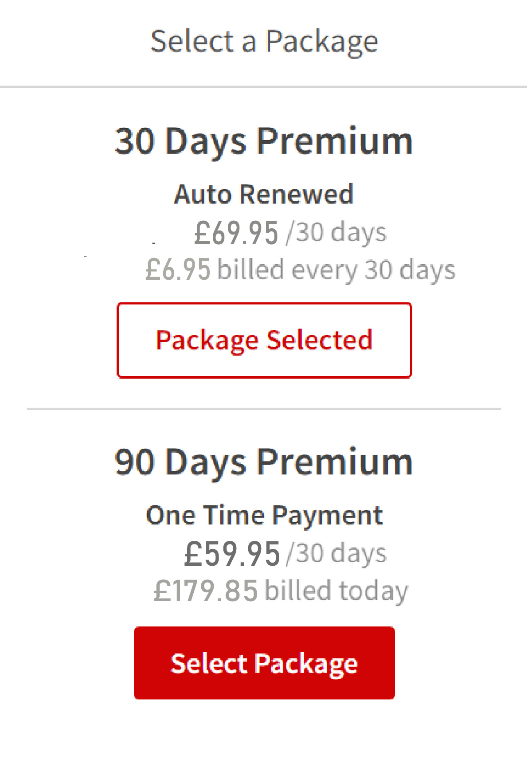Click £6.95 billed every 30 days text
The height and width of the screenshot is (767, 532).
coord(300,268)
